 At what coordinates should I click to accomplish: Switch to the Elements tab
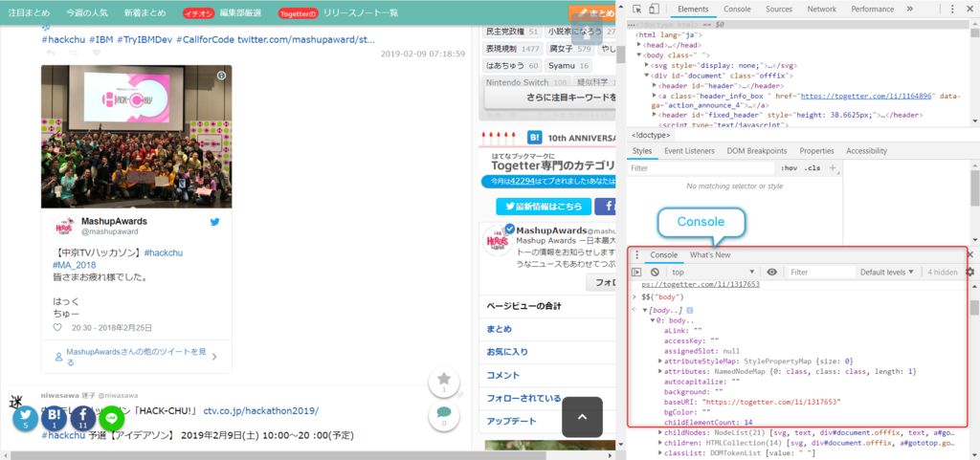(693, 10)
